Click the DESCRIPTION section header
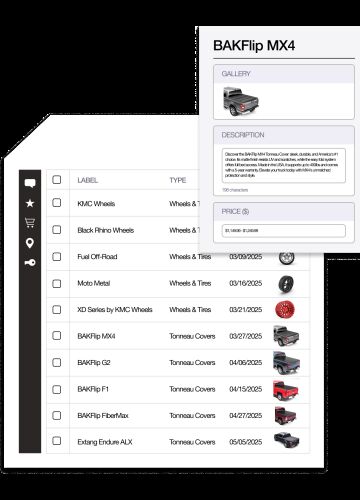 [243, 135]
